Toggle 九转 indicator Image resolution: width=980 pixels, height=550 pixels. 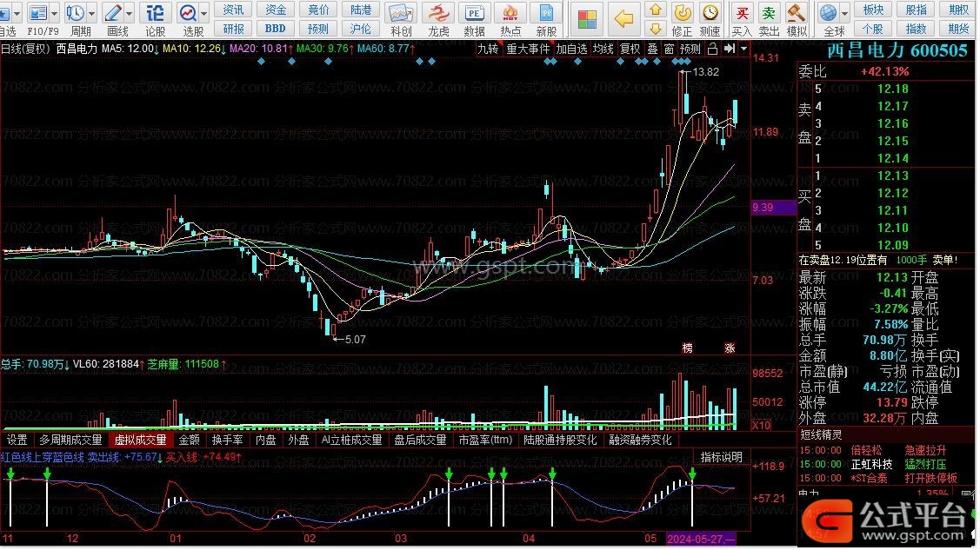[488, 49]
